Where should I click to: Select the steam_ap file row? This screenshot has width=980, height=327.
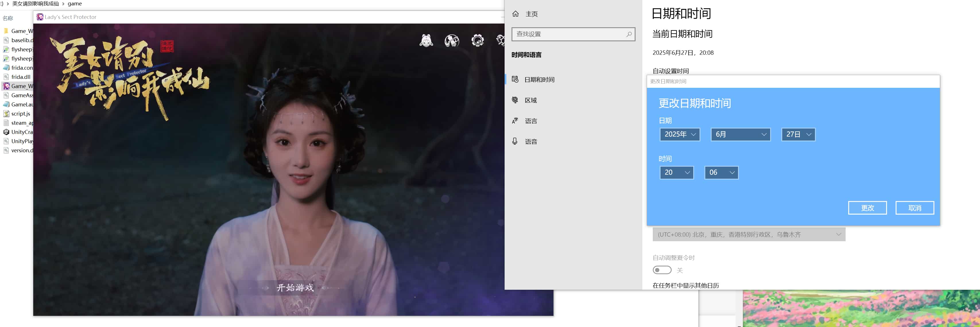click(x=18, y=123)
